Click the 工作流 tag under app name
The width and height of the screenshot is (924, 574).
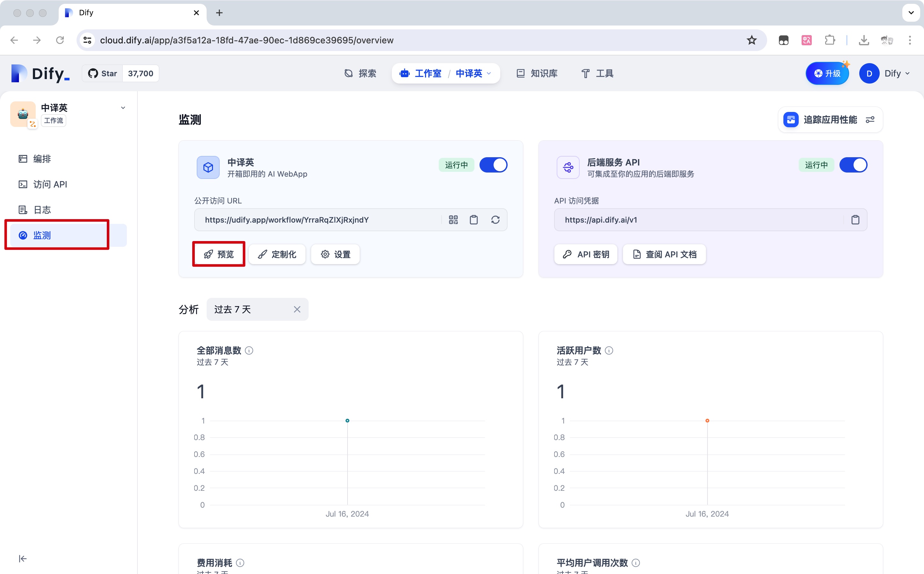pos(53,121)
